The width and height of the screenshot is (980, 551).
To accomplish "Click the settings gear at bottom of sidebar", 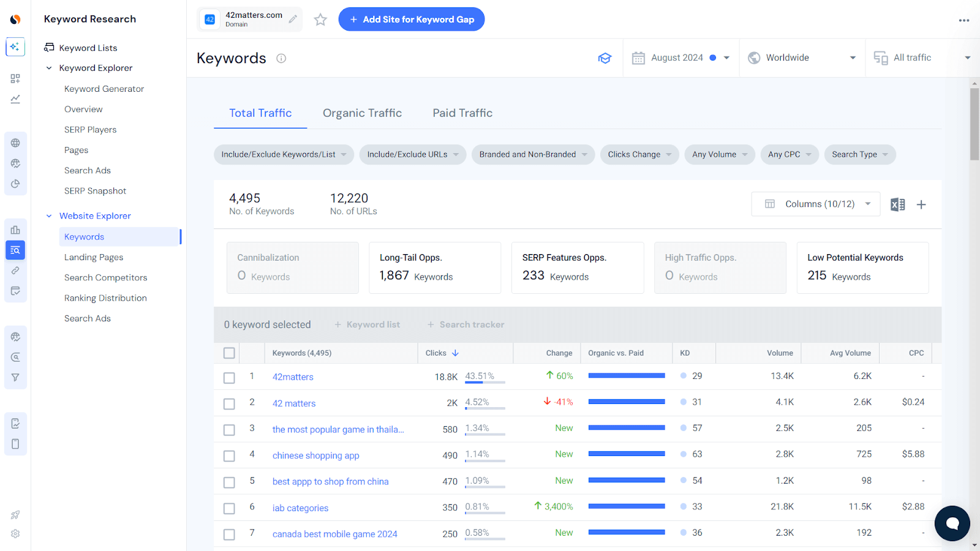I will (15, 534).
